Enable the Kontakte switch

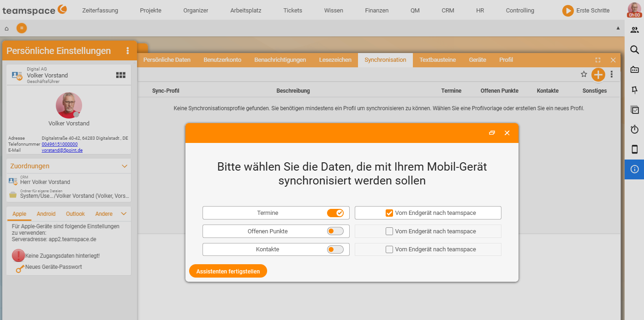tap(335, 249)
